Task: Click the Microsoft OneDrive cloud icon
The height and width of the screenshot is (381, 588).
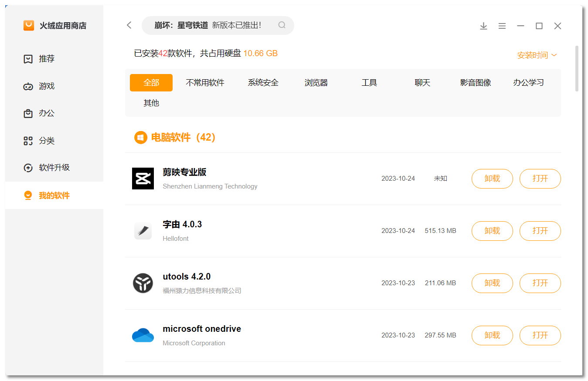Action: 143,335
